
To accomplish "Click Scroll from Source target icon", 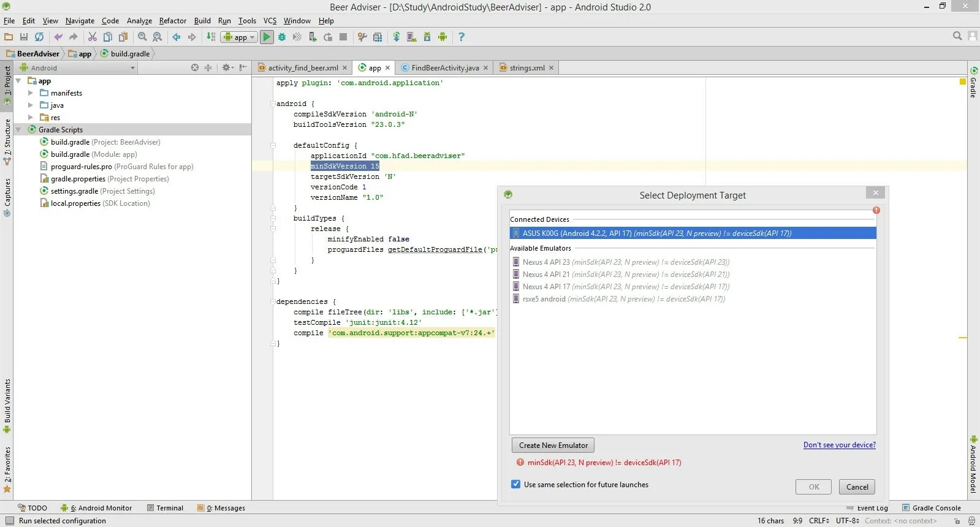I will click(x=195, y=67).
